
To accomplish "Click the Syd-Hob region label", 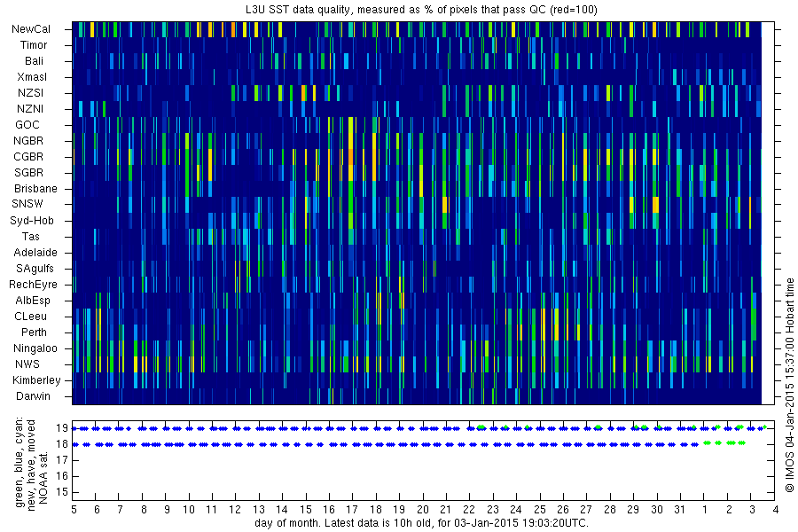I will (x=32, y=221).
